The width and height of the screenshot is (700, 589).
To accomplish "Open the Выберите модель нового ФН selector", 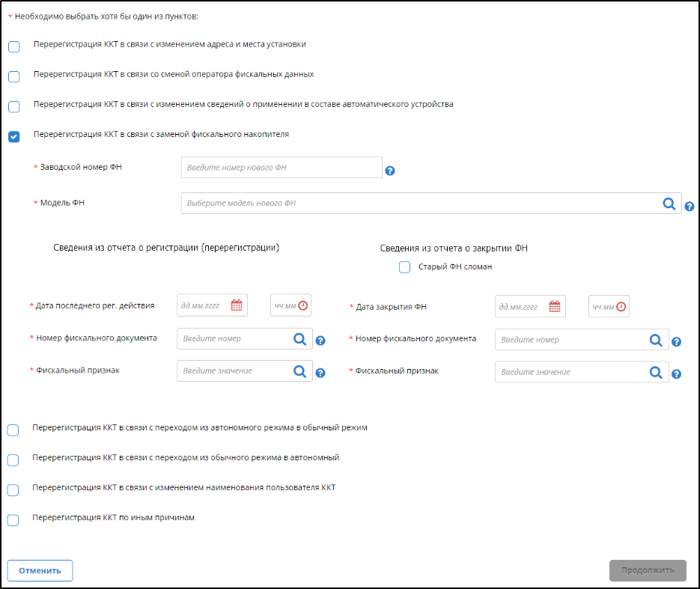I will tap(419, 204).
